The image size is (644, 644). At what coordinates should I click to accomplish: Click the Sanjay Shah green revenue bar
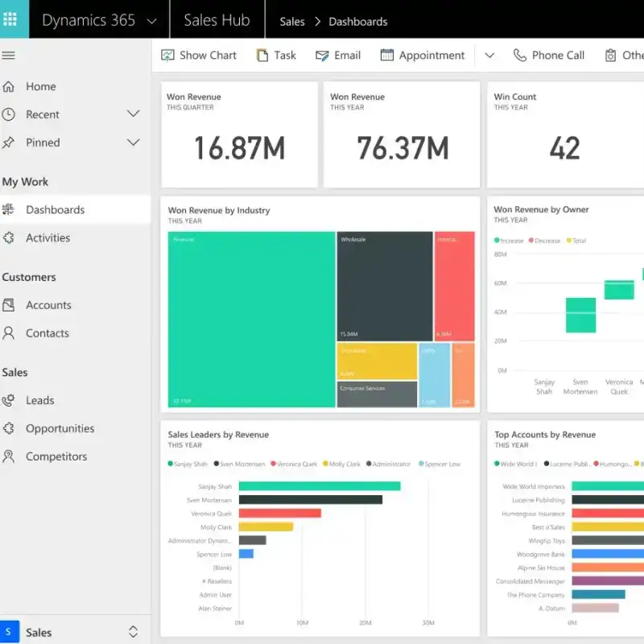pyautogui.click(x=320, y=486)
